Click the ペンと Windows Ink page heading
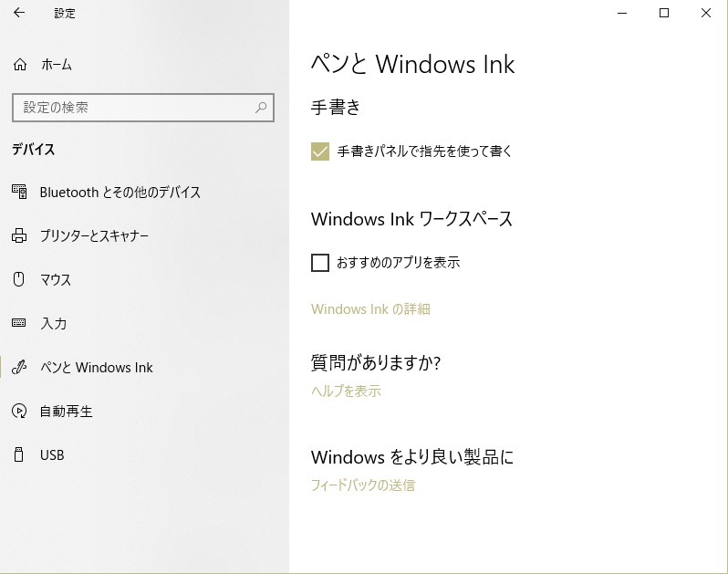728x574 pixels. click(412, 64)
